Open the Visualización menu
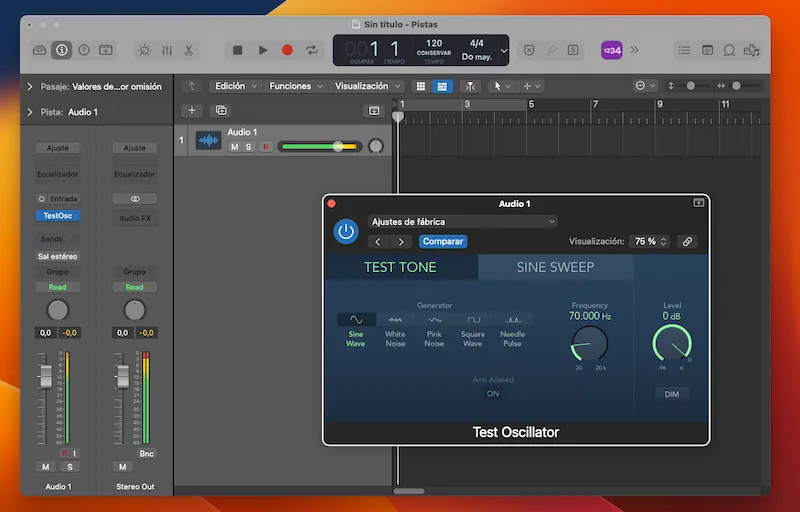 [x=367, y=86]
